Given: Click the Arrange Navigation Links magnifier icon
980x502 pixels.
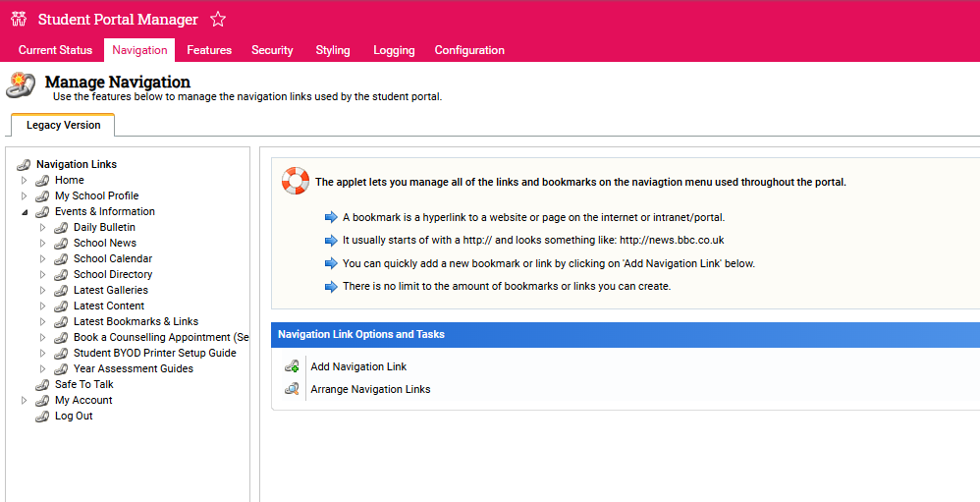Looking at the screenshot, I should click(x=292, y=389).
